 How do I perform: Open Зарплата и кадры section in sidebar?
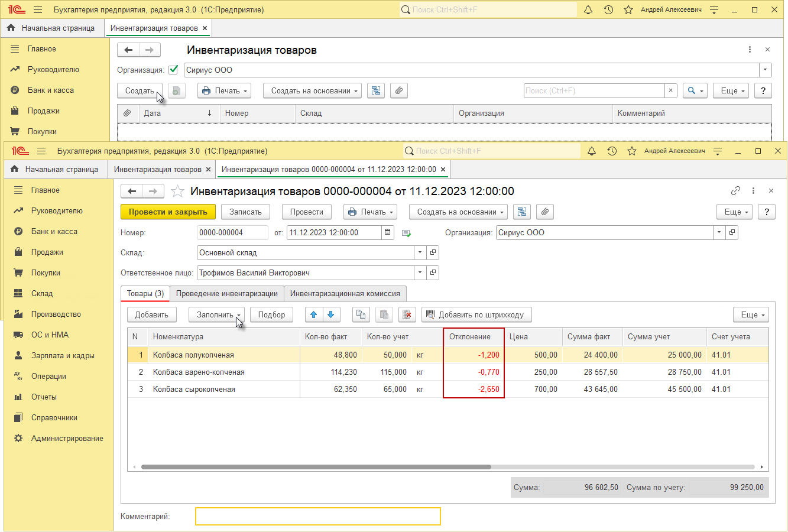click(x=63, y=355)
